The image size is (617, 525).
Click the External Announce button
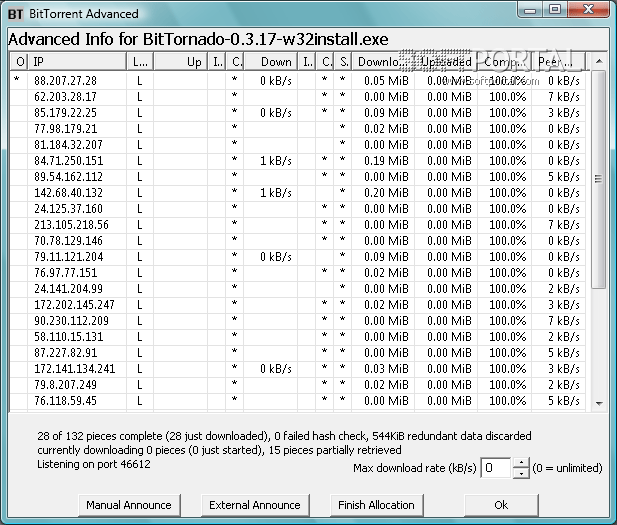click(255, 505)
